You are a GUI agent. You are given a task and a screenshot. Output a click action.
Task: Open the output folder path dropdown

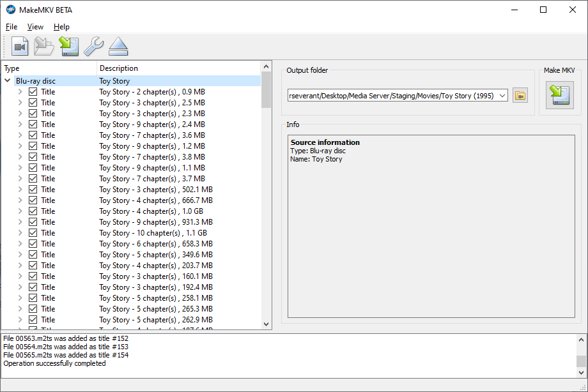(502, 96)
